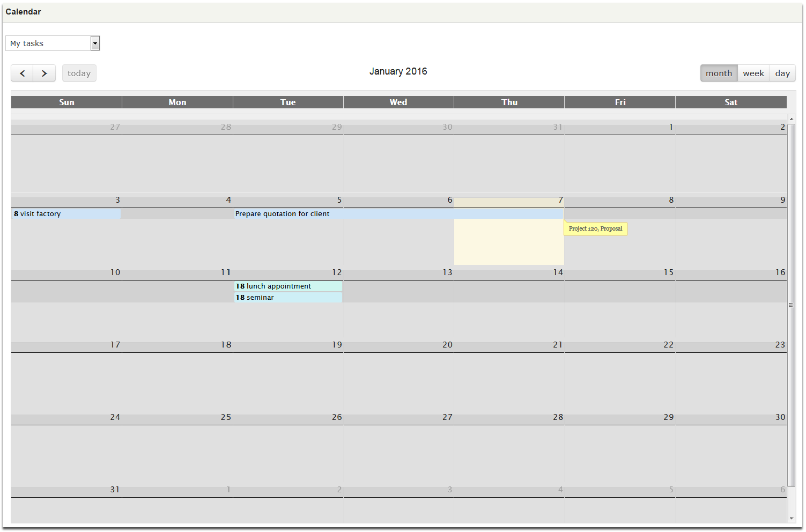This screenshot has width=806, height=532.
Task: Switch to month view
Action: pyautogui.click(x=719, y=73)
